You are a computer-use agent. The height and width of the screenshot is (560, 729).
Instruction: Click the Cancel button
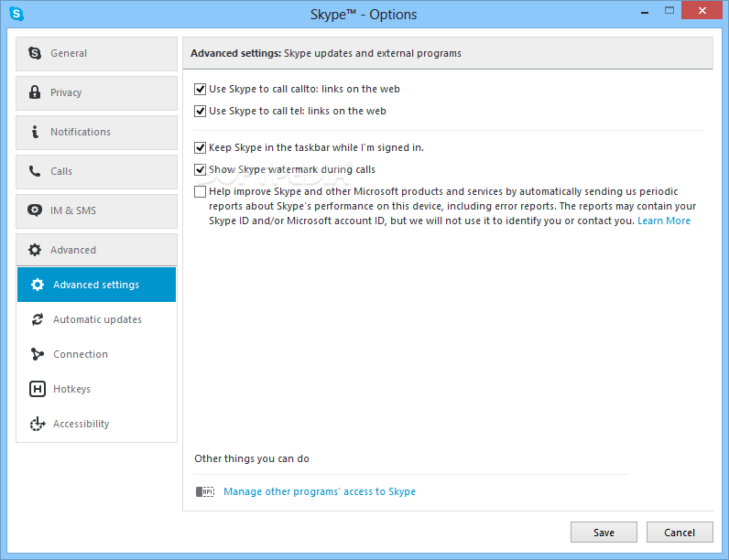pos(680,533)
